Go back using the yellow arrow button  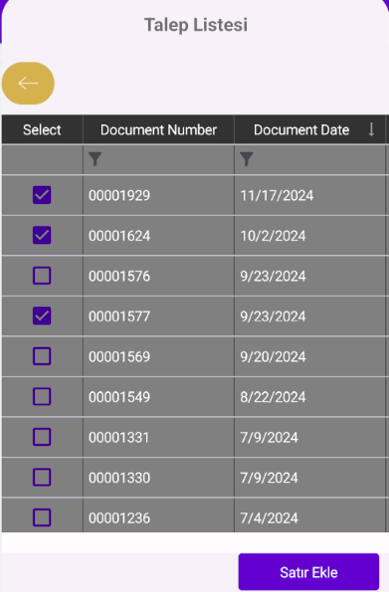[28, 83]
